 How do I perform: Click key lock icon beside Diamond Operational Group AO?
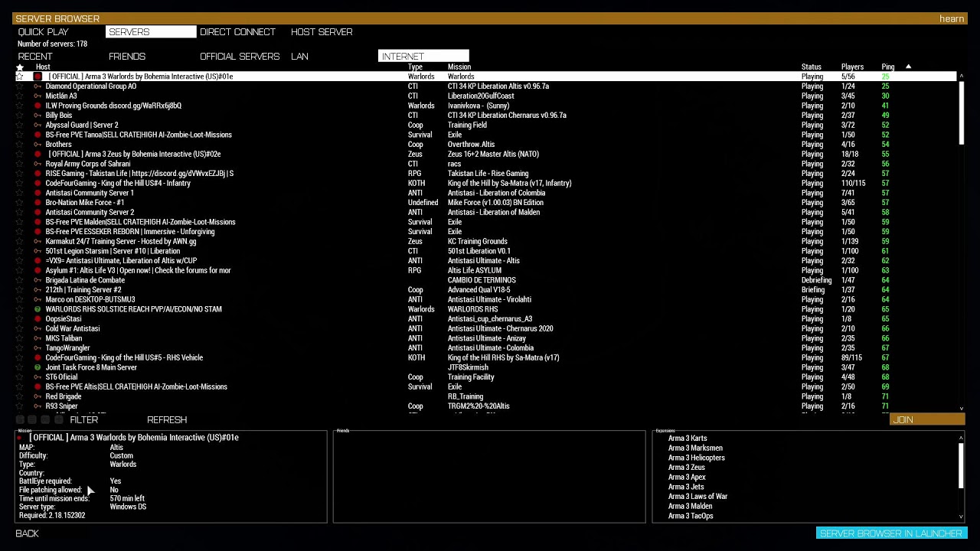click(x=38, y=86)
